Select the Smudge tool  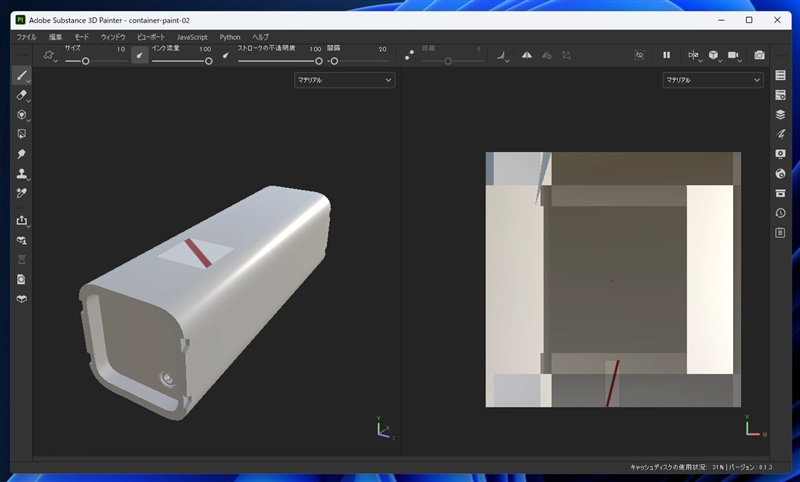click(21, 154)
